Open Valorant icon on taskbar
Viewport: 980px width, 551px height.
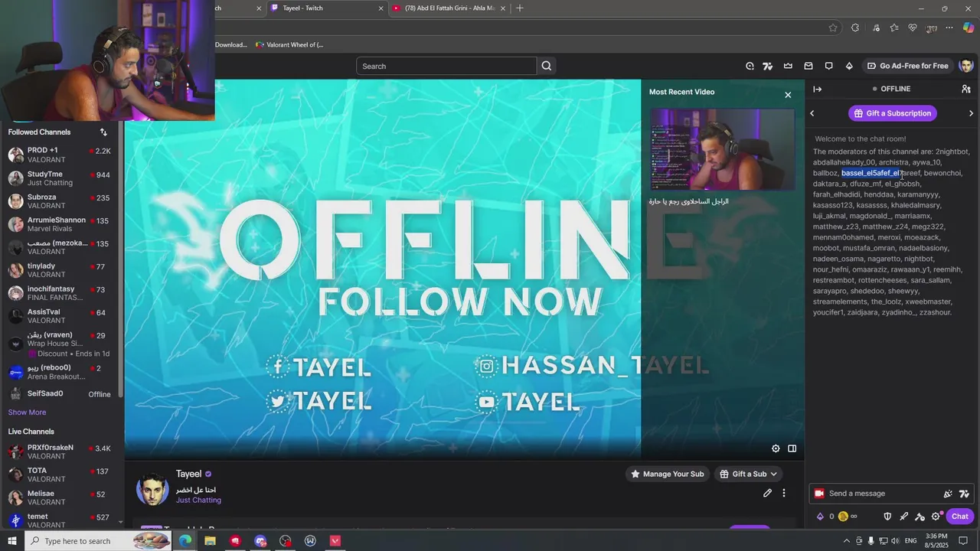pyautogui.click(x=335, y=541)
